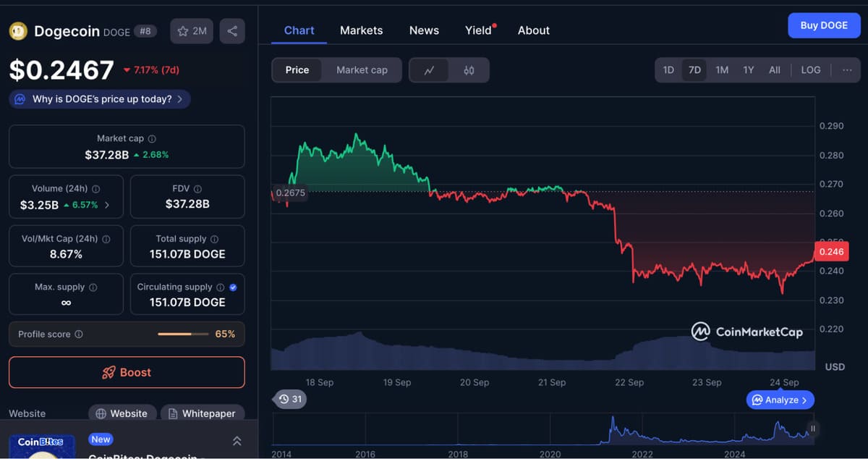Click the Max. supply infinity symbol

coord(66,303)
